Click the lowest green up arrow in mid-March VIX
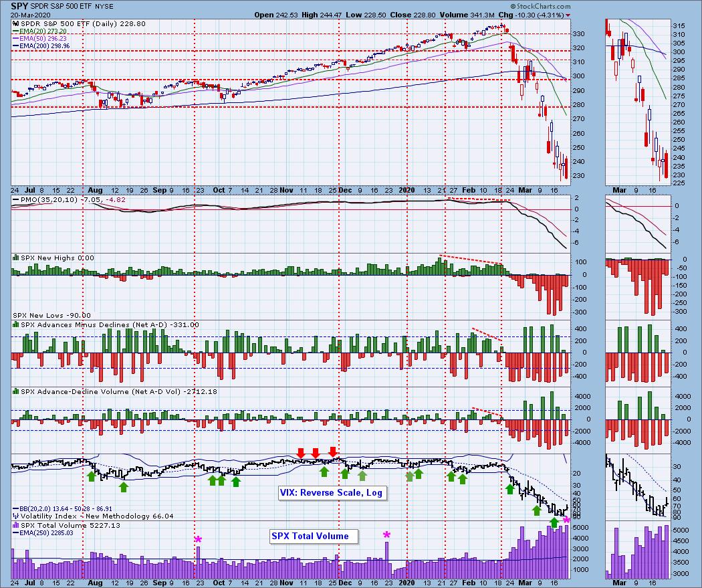This screenshot has height=588, width=702. pyautogui.click(x=554, y=522)
